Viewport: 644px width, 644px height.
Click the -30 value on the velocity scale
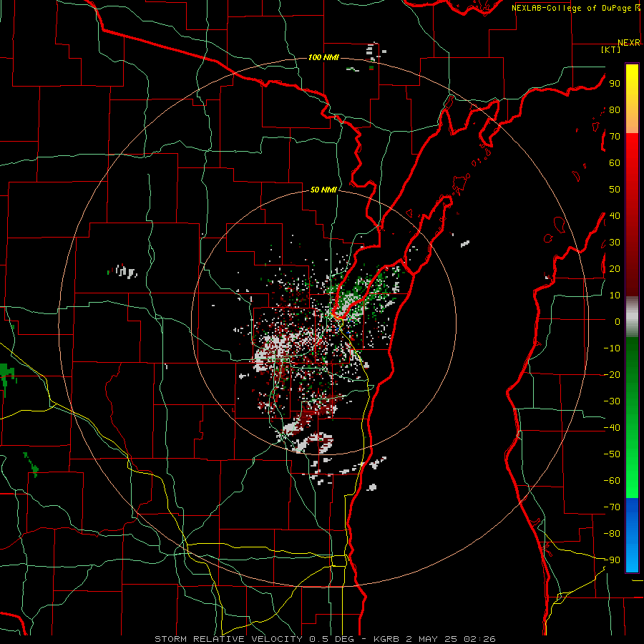point(612,401)
